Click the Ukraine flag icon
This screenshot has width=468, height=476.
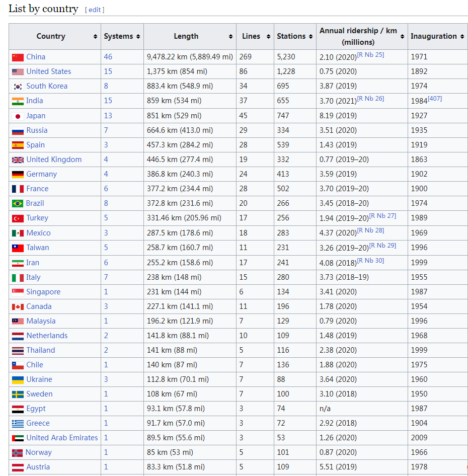coord(18,380)
